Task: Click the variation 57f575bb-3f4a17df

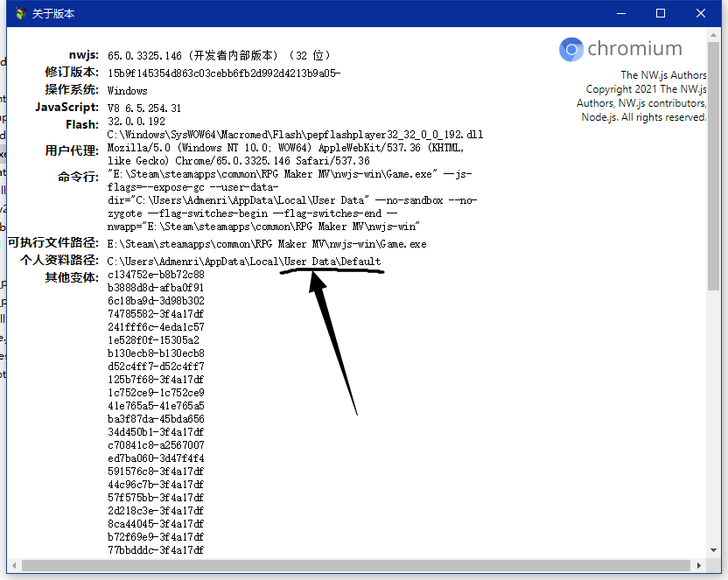Action: (x=156, y=498)
